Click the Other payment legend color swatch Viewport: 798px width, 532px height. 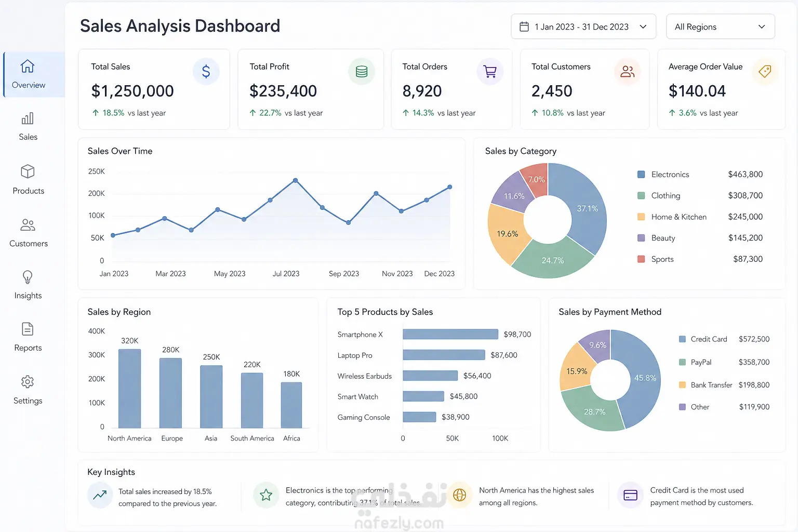click(x=682, y=407)
